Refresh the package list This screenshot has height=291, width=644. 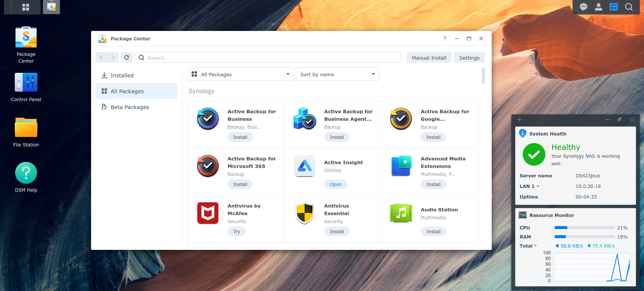tap(127, 57)
